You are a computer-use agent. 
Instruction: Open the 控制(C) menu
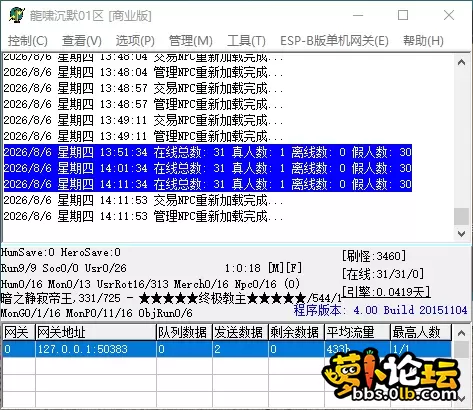point(28,41)
